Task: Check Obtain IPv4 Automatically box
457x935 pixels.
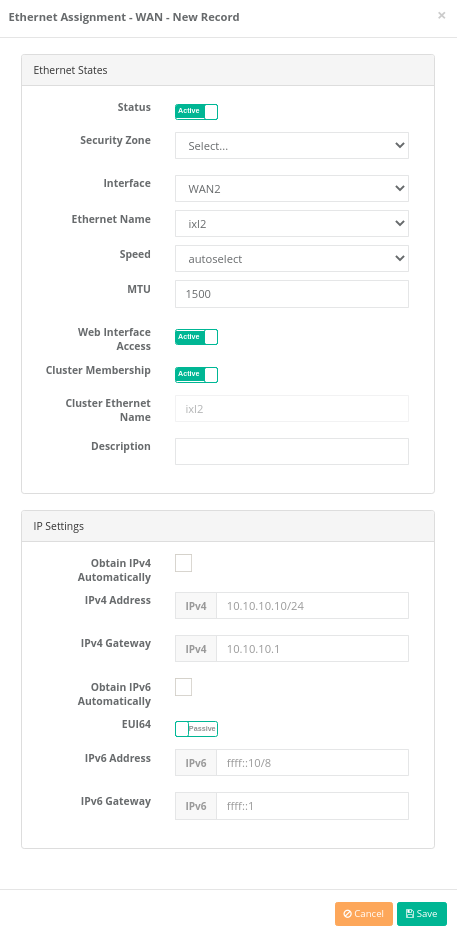Action: (183, 563)
